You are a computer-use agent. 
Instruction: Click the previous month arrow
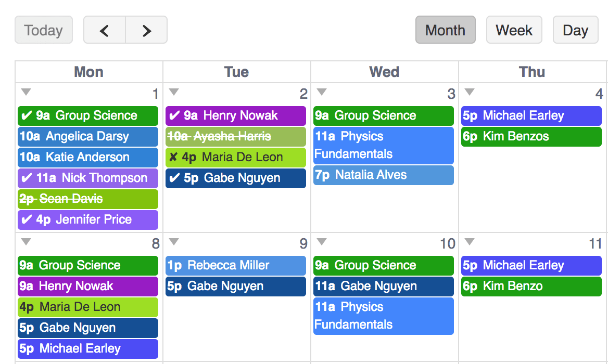[105, 30]
